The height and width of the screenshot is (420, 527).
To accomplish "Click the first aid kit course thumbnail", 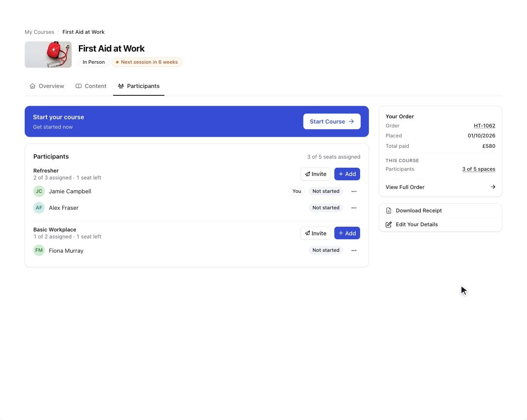I will point(48,55).
